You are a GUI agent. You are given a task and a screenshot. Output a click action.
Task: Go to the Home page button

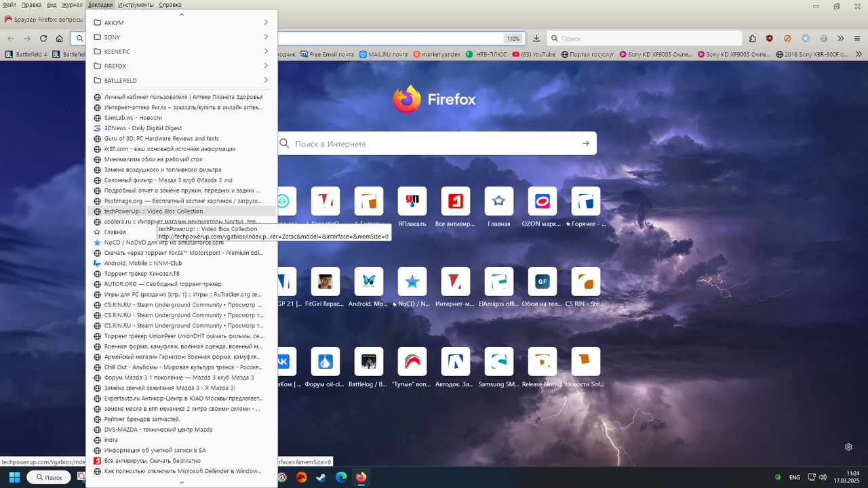point(60,39)
